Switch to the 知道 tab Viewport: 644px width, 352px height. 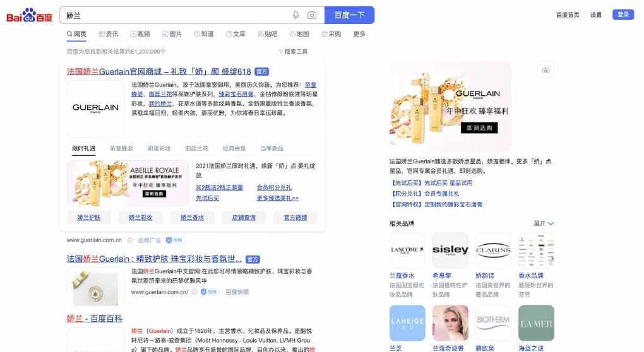pos(204,34)
